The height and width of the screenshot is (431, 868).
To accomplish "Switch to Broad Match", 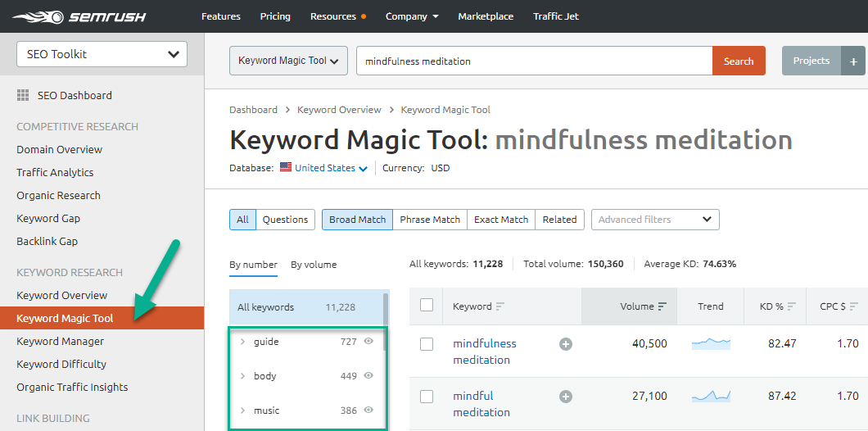I will [358, 220].
